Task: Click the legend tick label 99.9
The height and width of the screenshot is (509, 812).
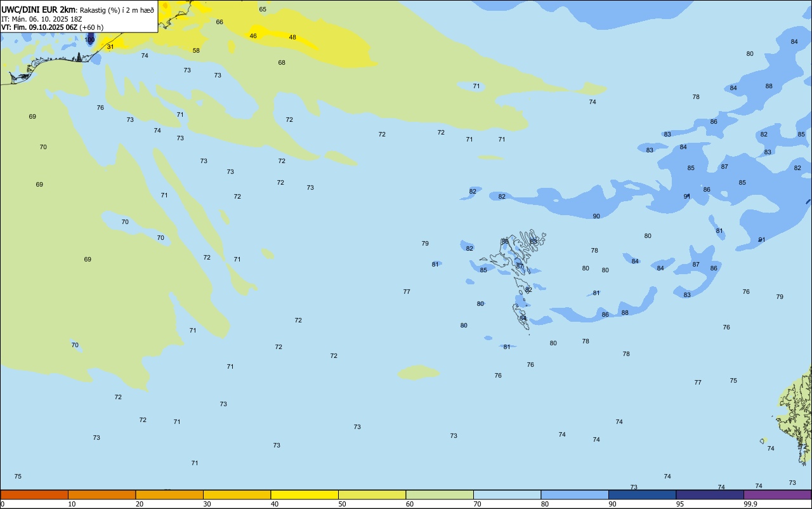Action: [x=750, y=504]
